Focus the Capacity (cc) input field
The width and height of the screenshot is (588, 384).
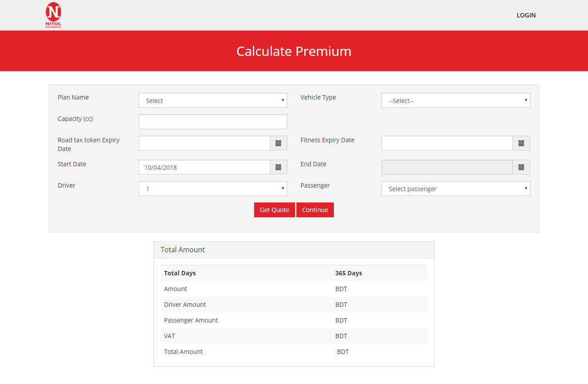coord(213,122)
